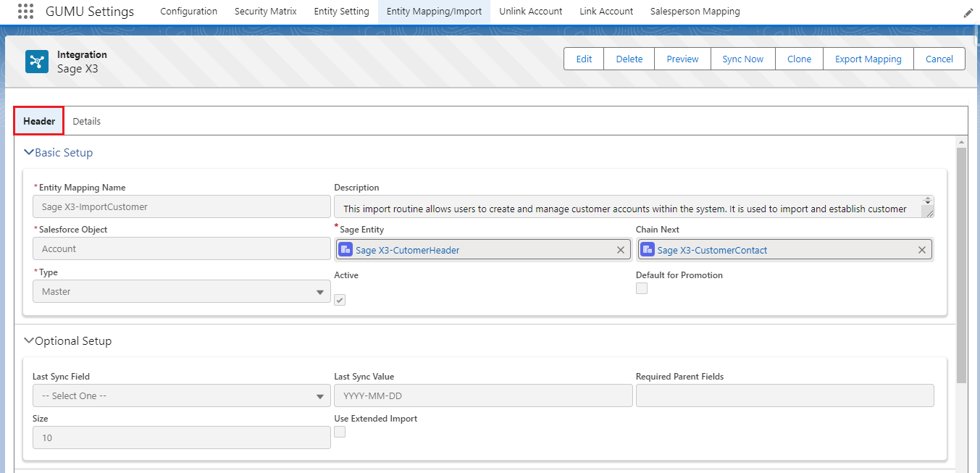Check the Use Extended Import box
The width and height of the screenshot is (980, 473).
coord(340,432)
